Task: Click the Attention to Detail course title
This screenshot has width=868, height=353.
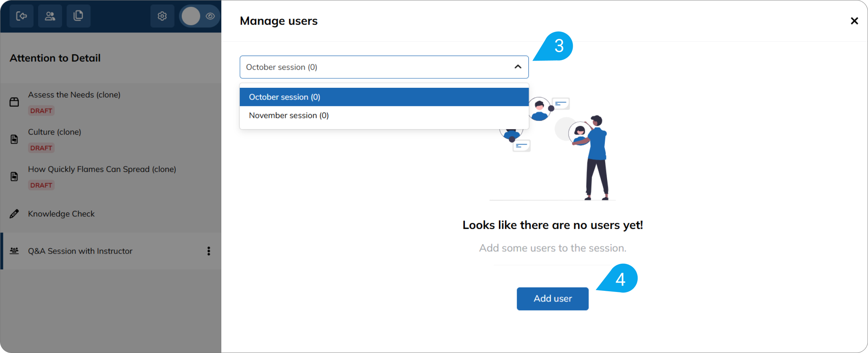Action: coord(55,58)
